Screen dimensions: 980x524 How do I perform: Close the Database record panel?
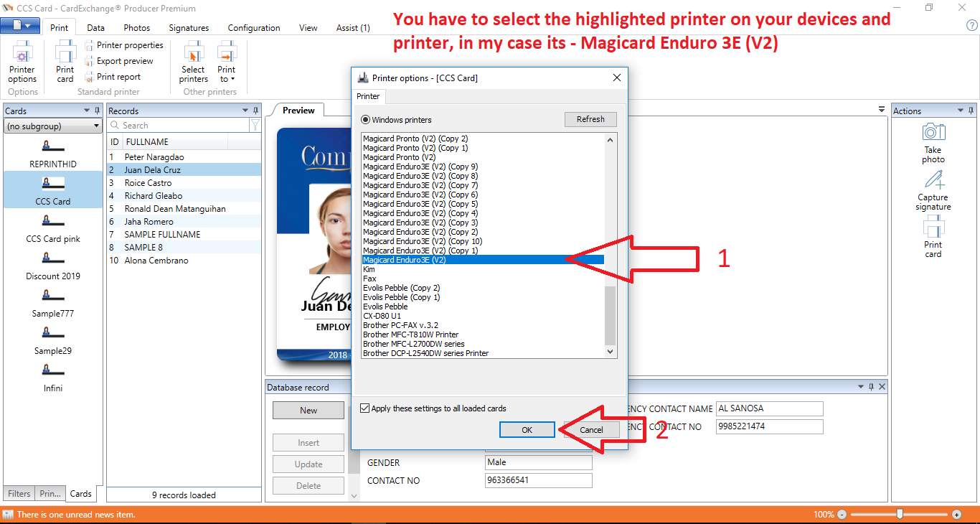point(882,387)
